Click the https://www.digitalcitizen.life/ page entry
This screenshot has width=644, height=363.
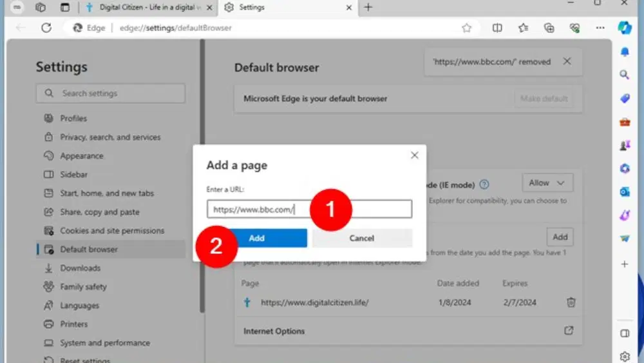pyautogui.click(x=315, y=302)
